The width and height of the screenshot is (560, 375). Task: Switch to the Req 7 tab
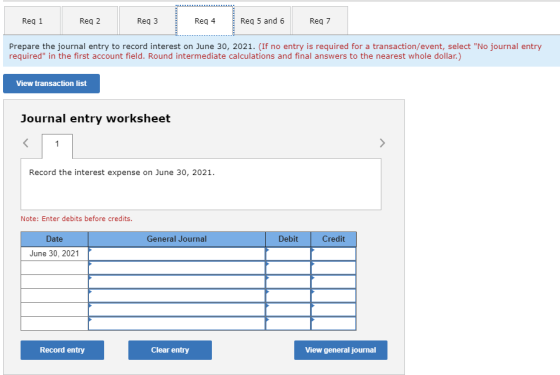pyautogui.click(x=320, y=21)
